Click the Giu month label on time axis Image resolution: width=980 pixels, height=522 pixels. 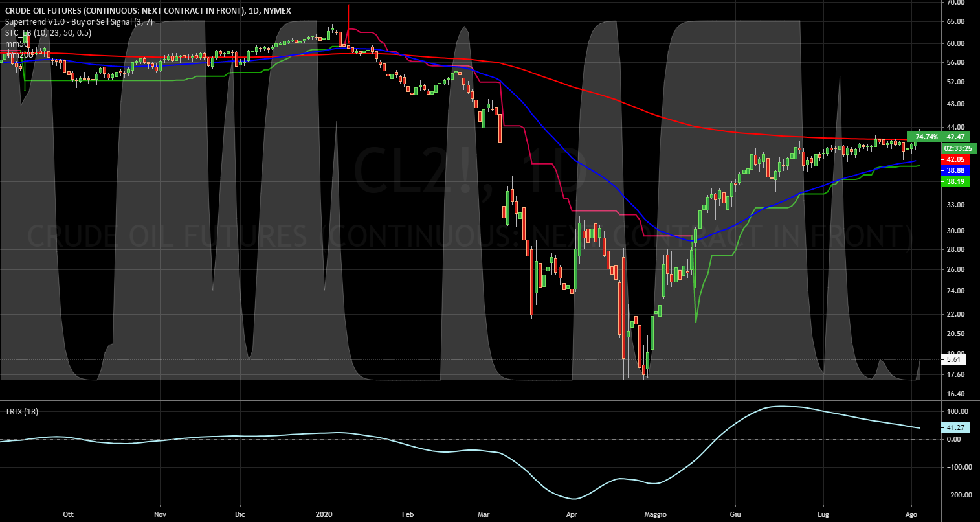click(x=735, y=516)
